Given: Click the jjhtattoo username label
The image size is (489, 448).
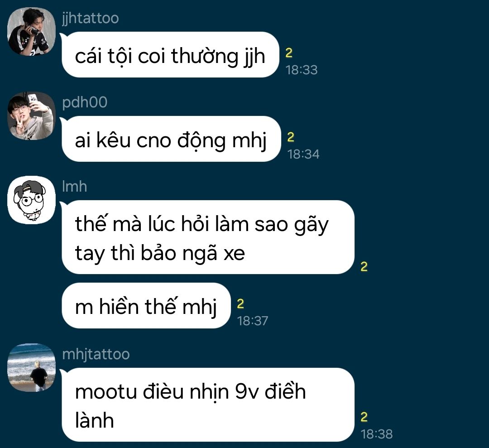Looking at the screenshot, I should 91,18.
